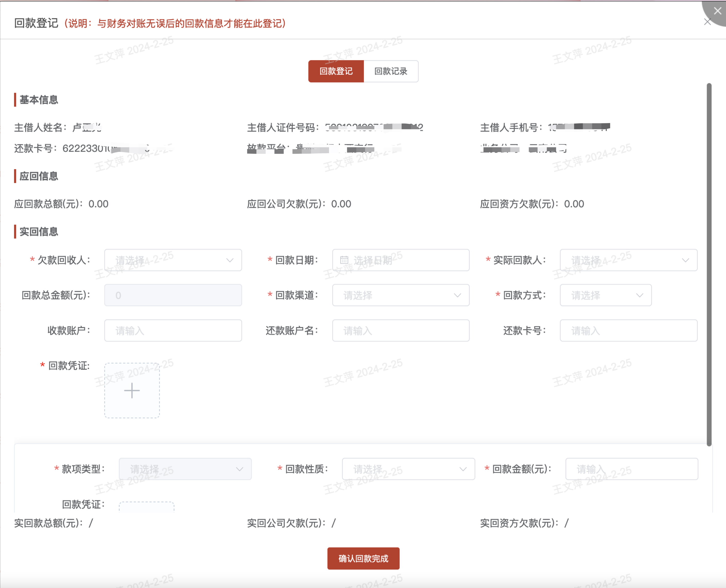Click the plus icon to upload 回款凭证
726x588 pixels.
132,391
